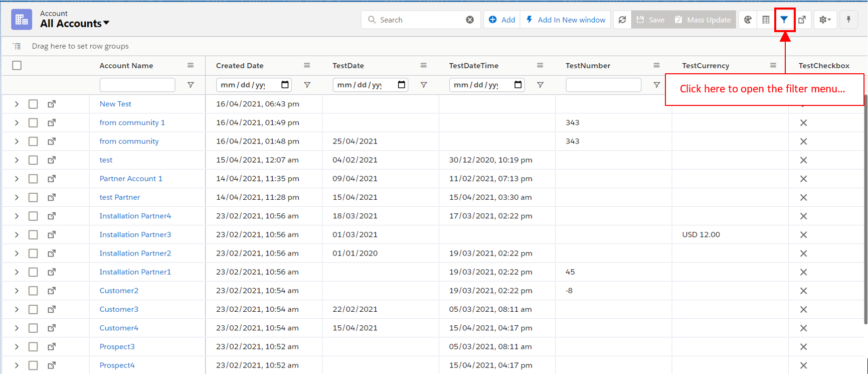Expand the Installation Partner4 row
868x374 pixels.
(17, 216)
